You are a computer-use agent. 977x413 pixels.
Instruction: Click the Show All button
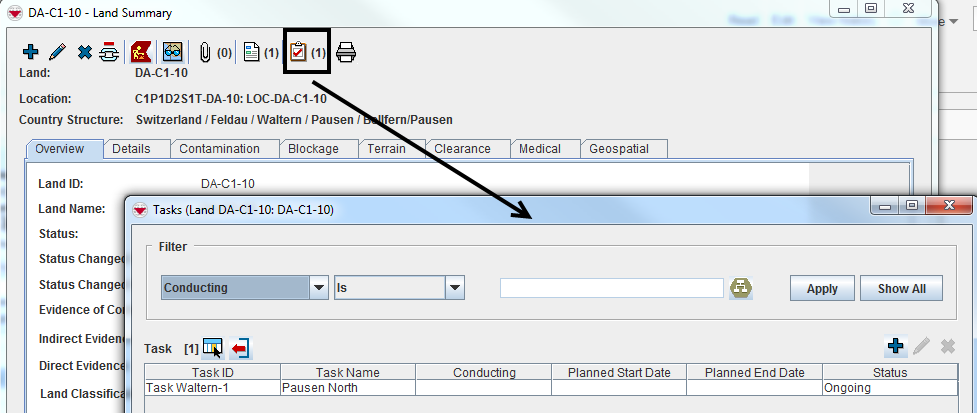pos(900,288)
